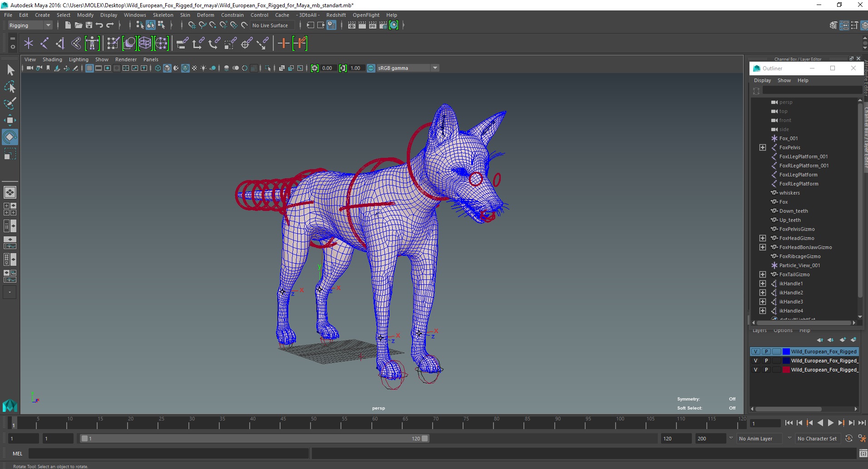Open Outliner Display menu
The width and height of the screenshot is (868, 469).
763,80
